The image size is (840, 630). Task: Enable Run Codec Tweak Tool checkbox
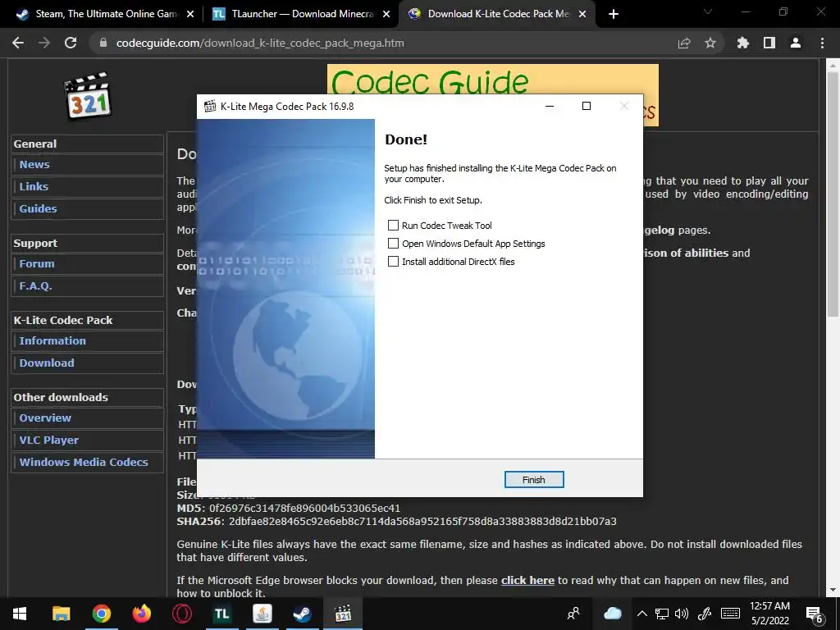tap(393, 225)
